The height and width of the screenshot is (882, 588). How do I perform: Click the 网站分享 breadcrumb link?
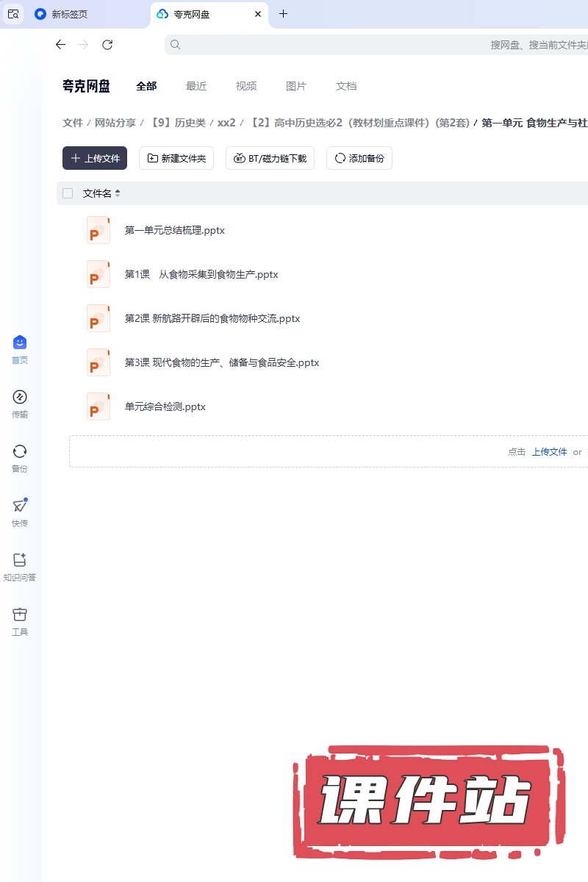tap(115, 123)
